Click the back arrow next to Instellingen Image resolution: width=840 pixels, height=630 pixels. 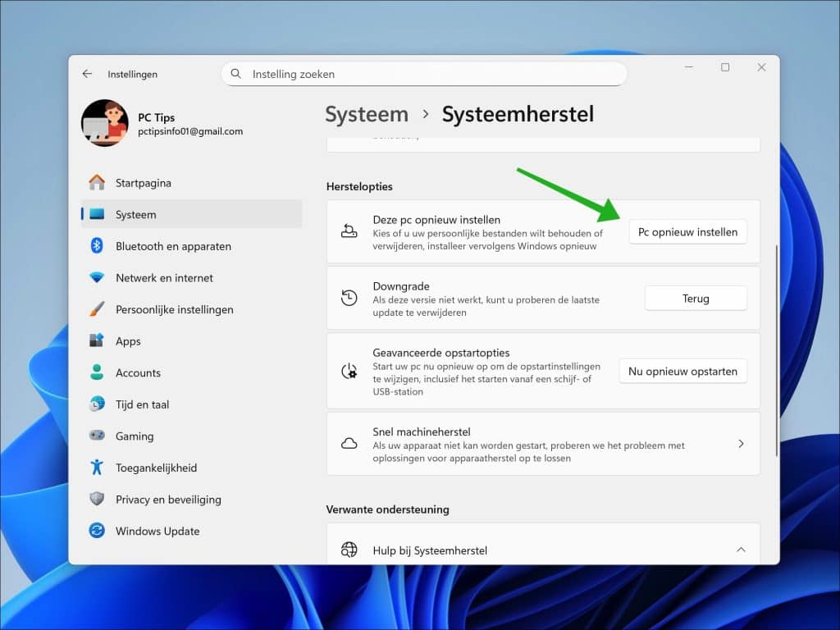coord(87,74)
